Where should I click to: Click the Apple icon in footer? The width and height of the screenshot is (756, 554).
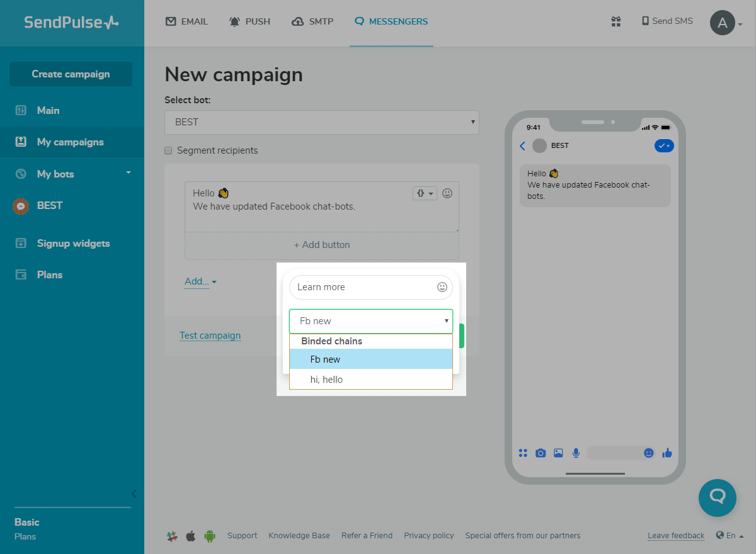(191, 536)
